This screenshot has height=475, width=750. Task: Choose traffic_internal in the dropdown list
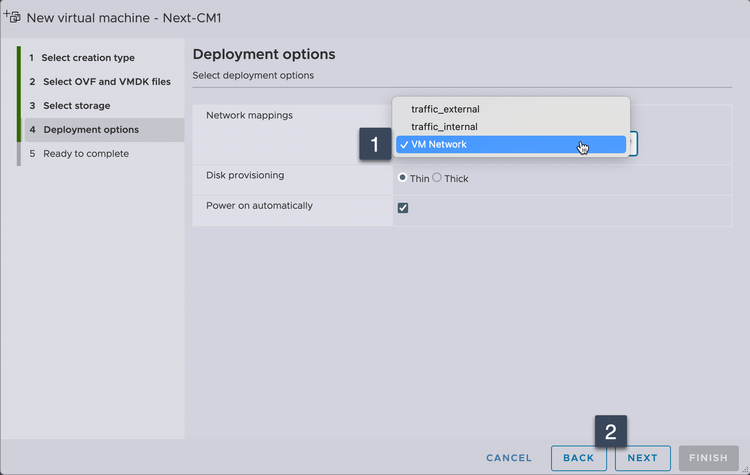444,127
